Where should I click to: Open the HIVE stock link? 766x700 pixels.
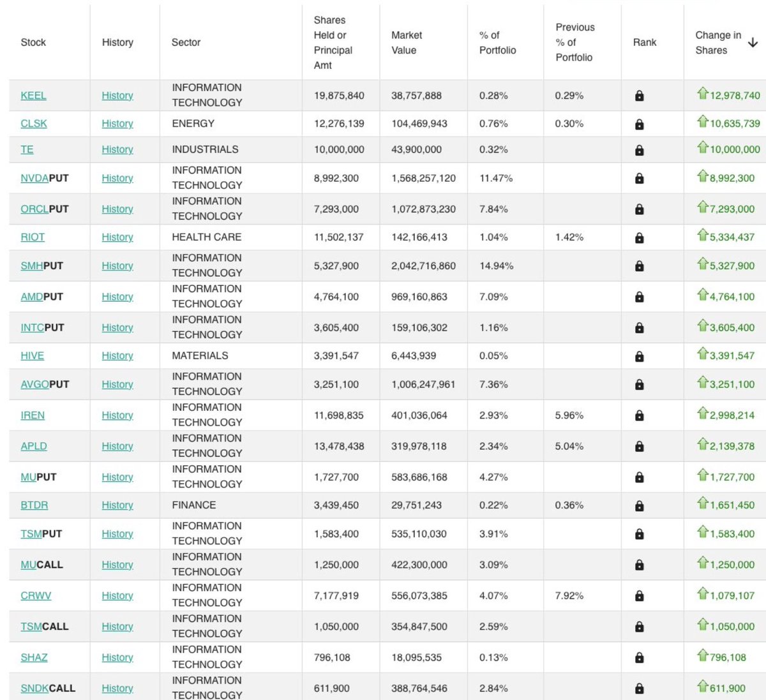pos(32,356)
